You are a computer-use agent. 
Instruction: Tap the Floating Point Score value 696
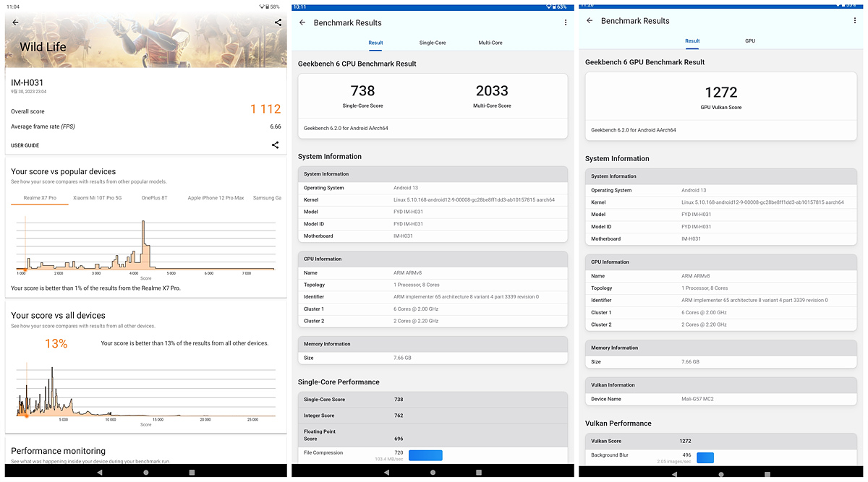pyautogui.click(x=399, y=439)
